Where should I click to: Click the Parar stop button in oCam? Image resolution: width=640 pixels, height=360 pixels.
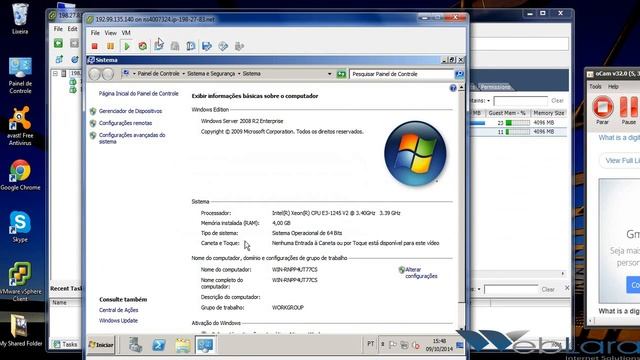[x=602, y=110]
